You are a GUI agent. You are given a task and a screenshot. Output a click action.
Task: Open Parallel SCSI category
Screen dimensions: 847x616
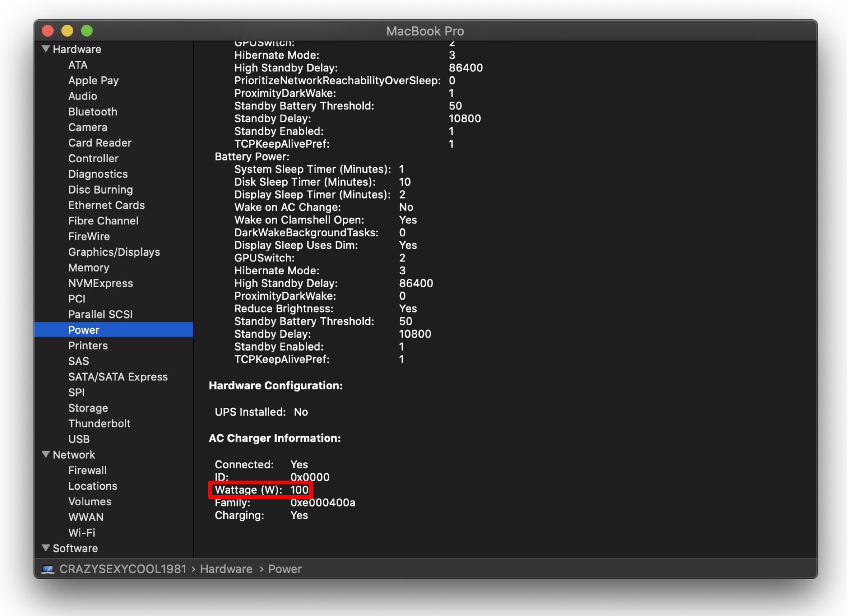click(x=101, y=314)
